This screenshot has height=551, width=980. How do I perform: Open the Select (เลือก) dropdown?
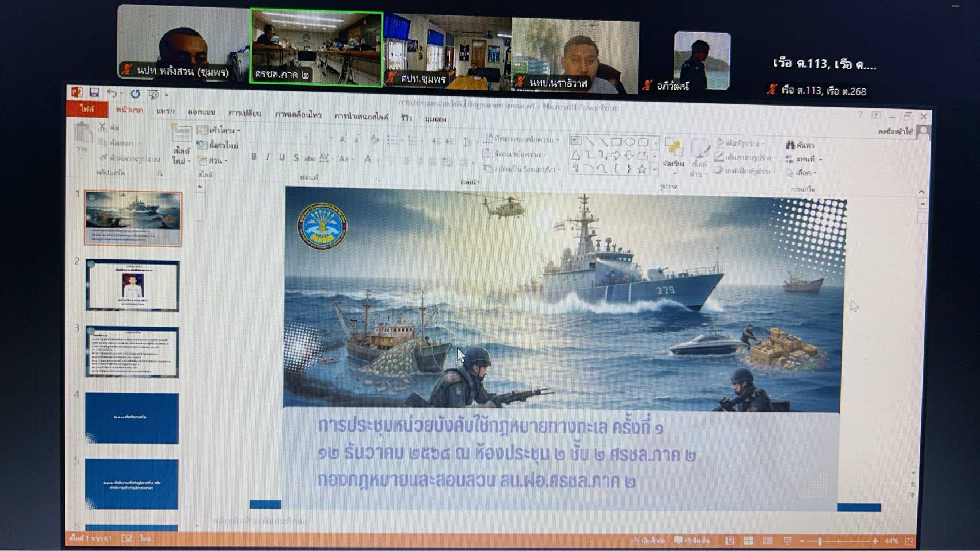pyautogui.click(x=802, y=172)
